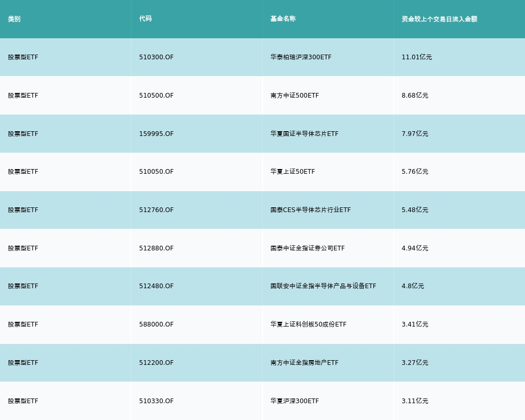525x420 pixels.
Task: Select code 159995.OF
Action: [x=156, y=134]
